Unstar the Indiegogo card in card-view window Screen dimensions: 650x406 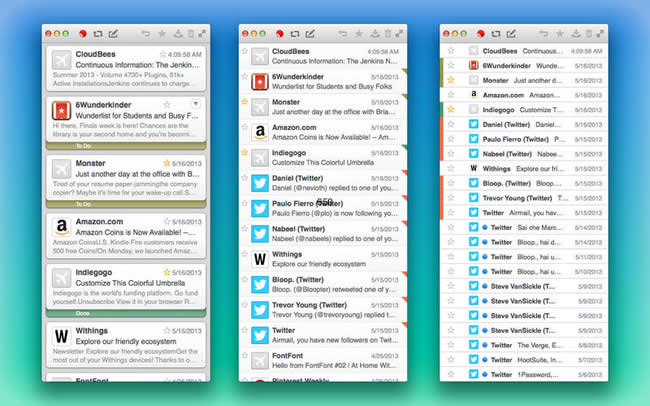(167, 272)
